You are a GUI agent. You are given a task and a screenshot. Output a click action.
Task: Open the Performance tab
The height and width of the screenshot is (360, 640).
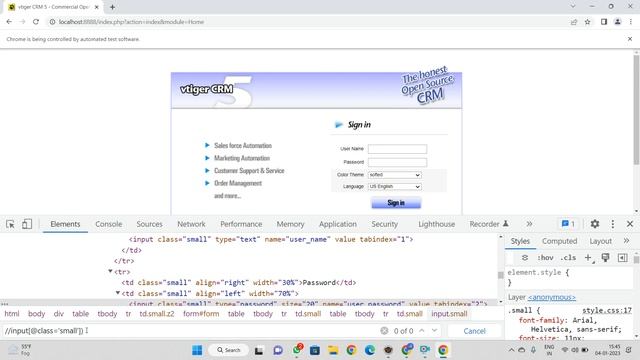click(241, 224)
